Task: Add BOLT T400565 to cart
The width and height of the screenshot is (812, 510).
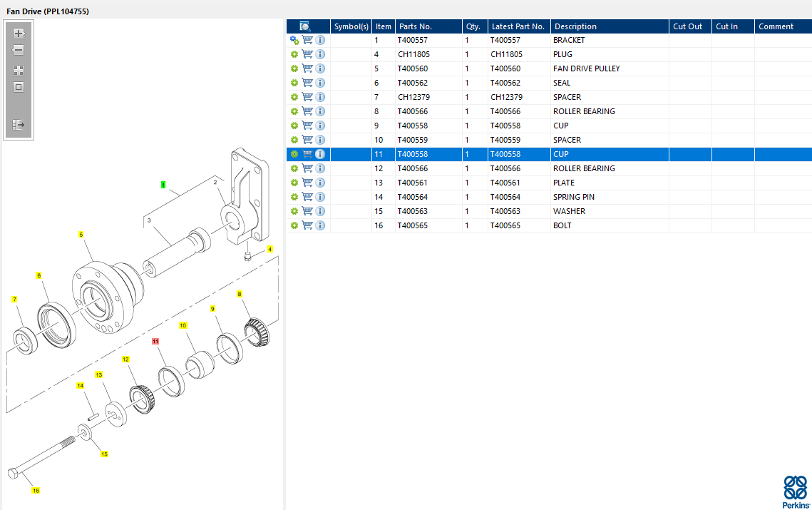Action: point(307,225)
